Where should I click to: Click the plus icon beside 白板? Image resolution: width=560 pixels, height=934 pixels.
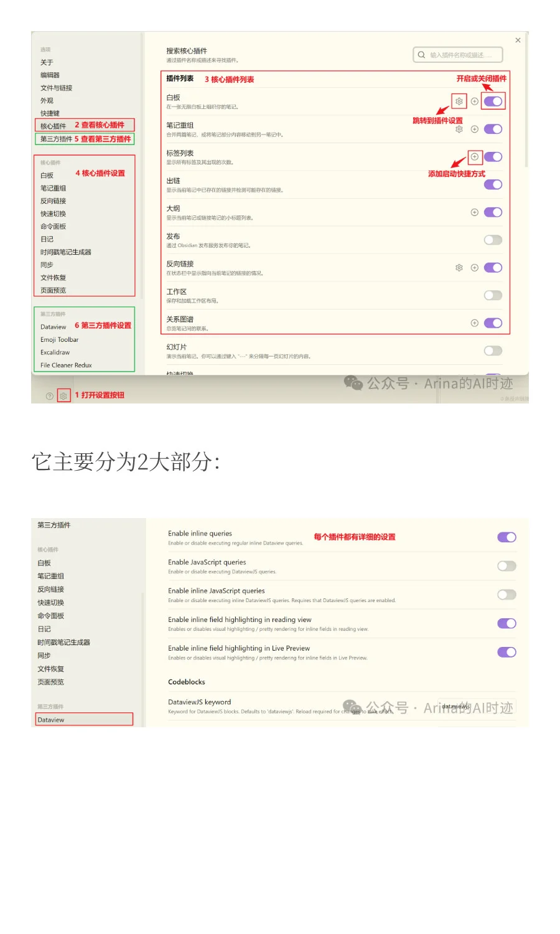475,101
